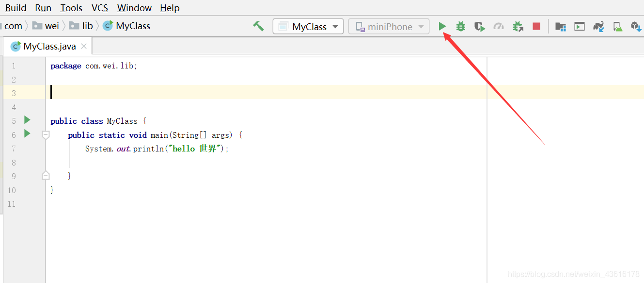Click the lib folder breadcrumb
The width and height of the screenshot is (644, 283).
(x=81, y=26)
